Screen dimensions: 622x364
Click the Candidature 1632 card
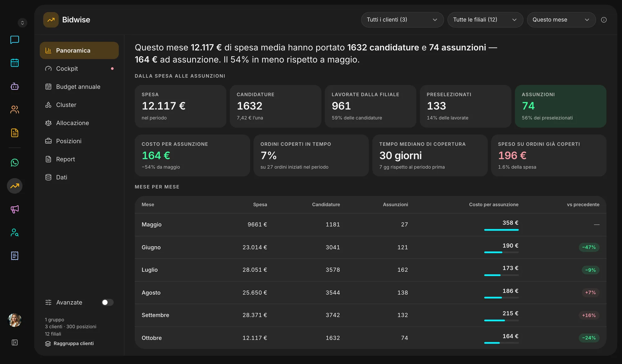(x=275, y=106)
